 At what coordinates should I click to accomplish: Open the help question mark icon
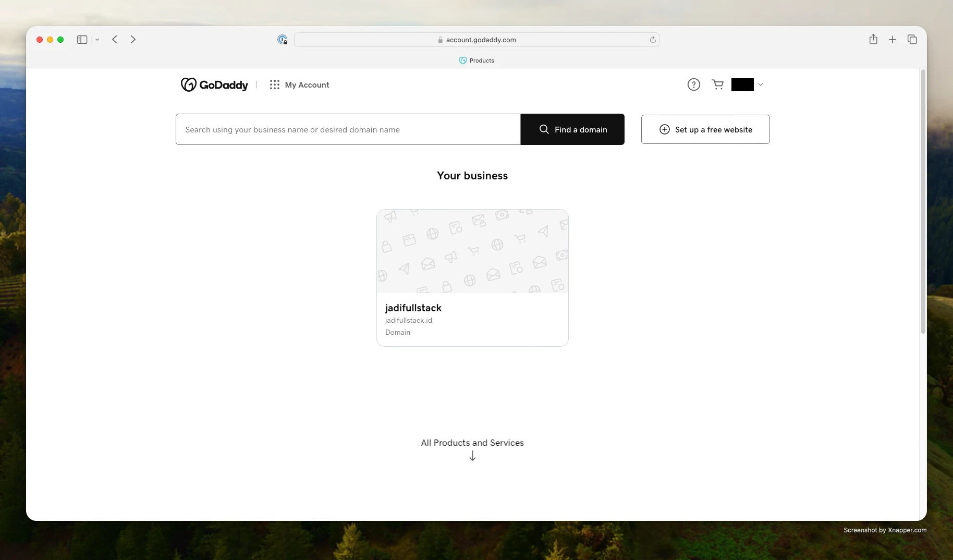tap(693, 84)
